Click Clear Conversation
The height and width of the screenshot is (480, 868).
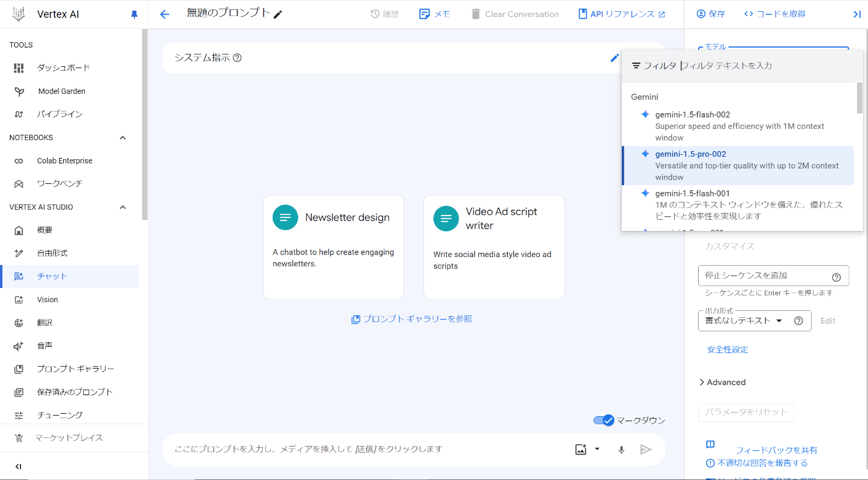coord(515,14)
